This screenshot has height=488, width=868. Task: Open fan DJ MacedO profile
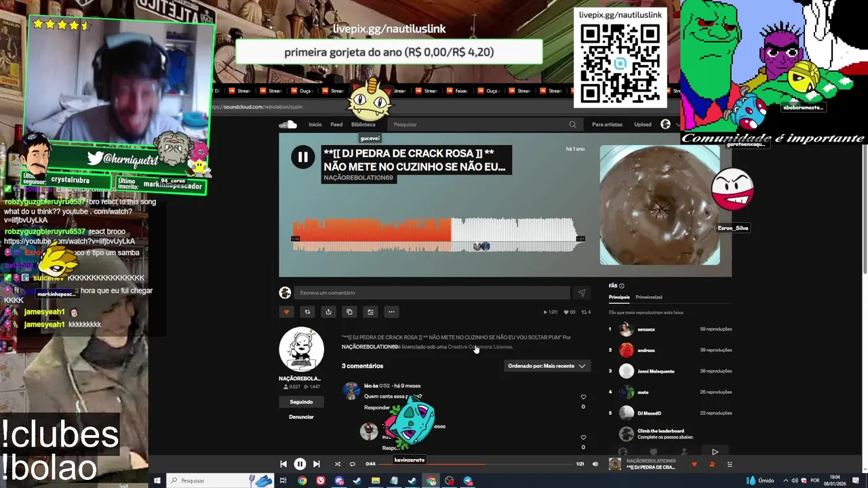tap(649, 413)
